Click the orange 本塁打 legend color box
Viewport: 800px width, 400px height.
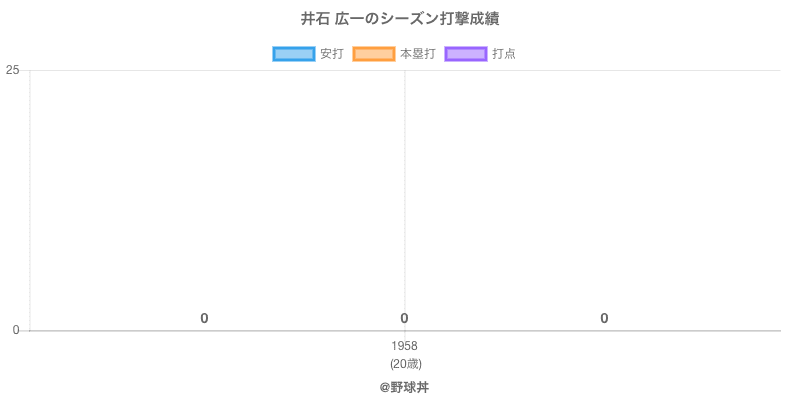tap(374, 54)
